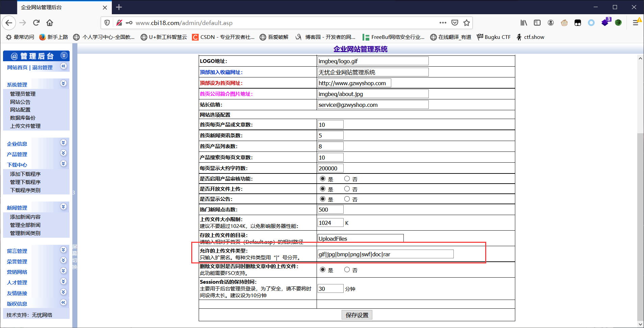
Task: Open 数据库备份 in the sidebar
Action: click(23, 118)
